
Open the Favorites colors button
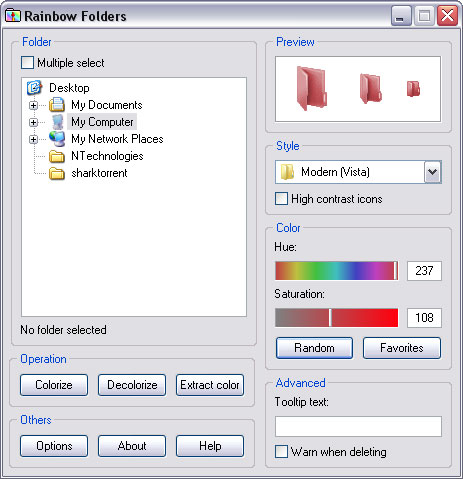[x=402, y=348]
